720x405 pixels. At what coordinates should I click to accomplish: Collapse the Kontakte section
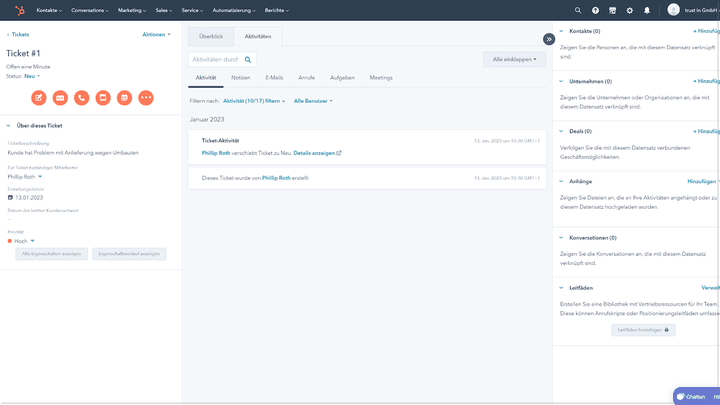point(561,31)
